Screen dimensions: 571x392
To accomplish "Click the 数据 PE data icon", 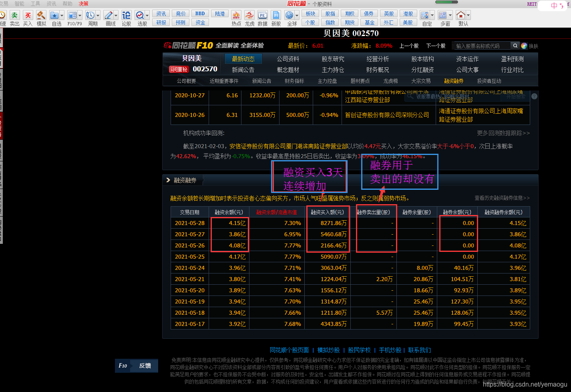I will [263, 15].
